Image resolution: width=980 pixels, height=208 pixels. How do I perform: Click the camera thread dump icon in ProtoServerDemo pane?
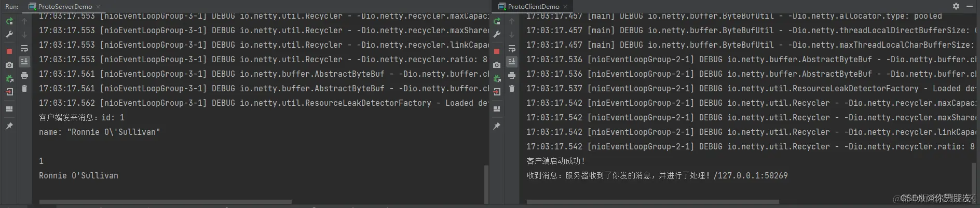click(9, 65)
